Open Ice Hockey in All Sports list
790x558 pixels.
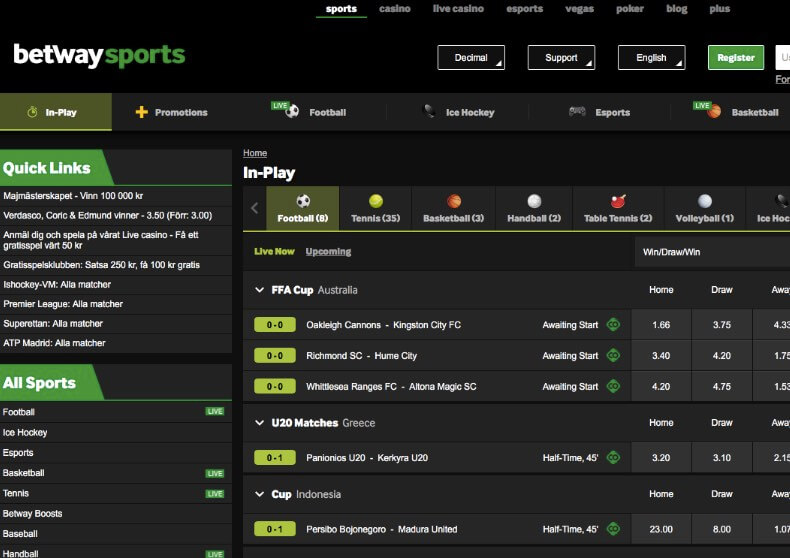(116, 433)
